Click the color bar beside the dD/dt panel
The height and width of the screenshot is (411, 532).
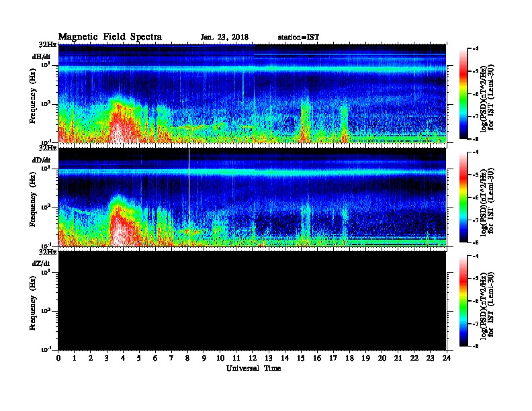(x=463, y=197)
